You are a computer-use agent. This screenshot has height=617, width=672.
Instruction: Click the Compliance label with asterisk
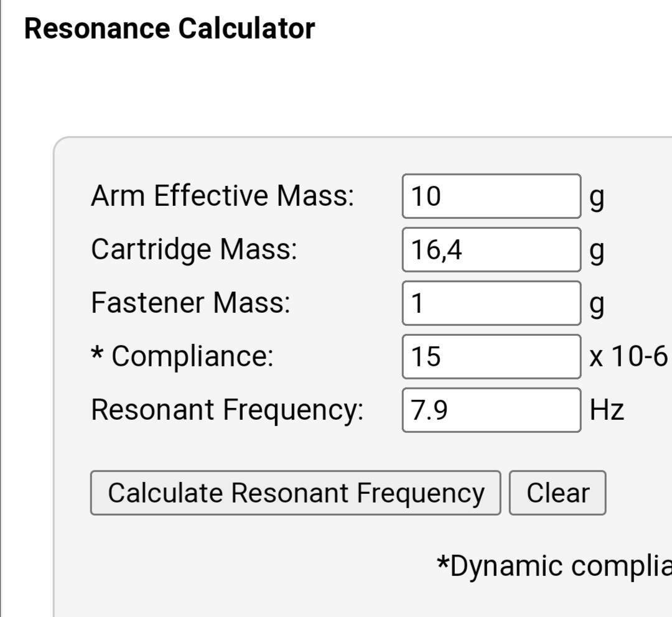tap(182, 356)
